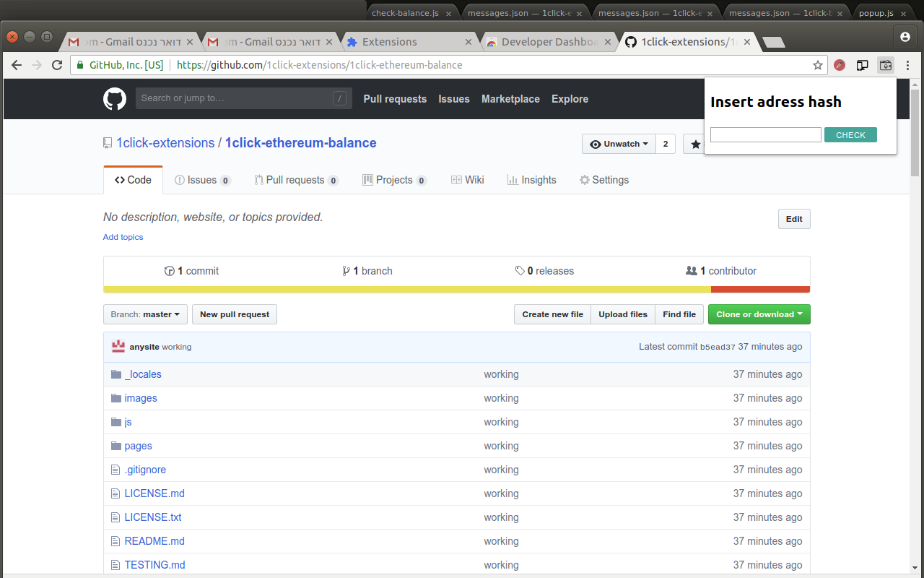Open the Chrome three-dot menu
Image resolution: width=924 pixels, height=578 pixels.
[907, 65]
